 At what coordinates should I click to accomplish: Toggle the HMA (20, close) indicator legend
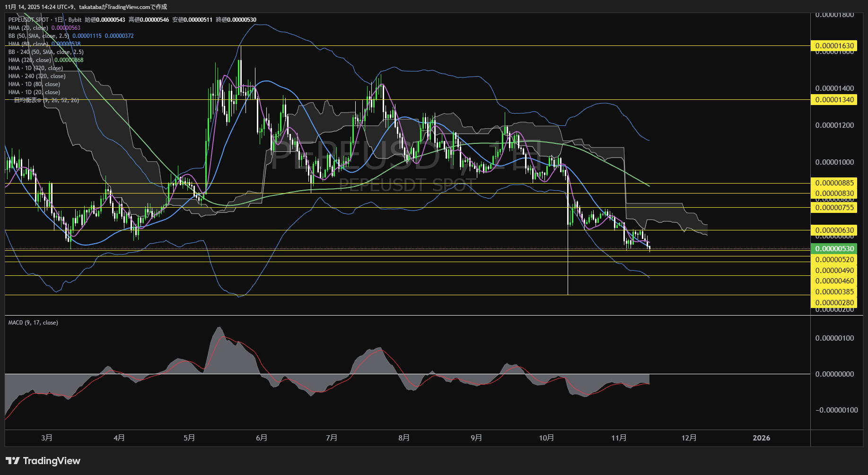click(x=28, y=28)
